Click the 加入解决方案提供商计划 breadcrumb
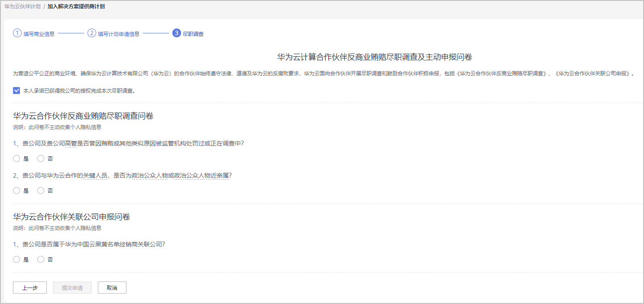The height and width of the screenshot is (304, 644). pos(76,6)
